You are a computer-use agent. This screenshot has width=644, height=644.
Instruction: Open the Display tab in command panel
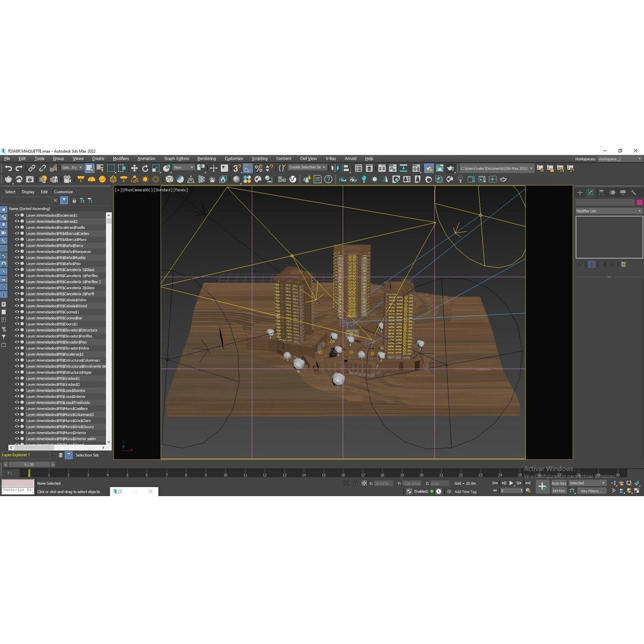tap(623, 193)
